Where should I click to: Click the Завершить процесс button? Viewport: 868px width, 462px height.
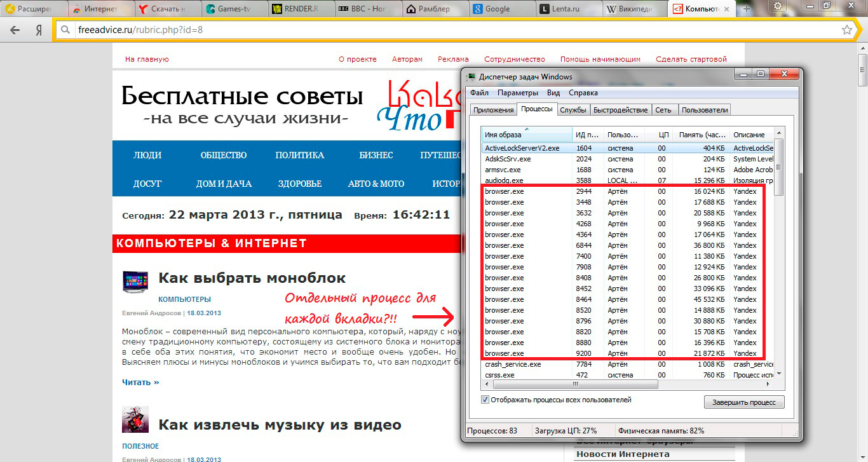pos(744,402)
